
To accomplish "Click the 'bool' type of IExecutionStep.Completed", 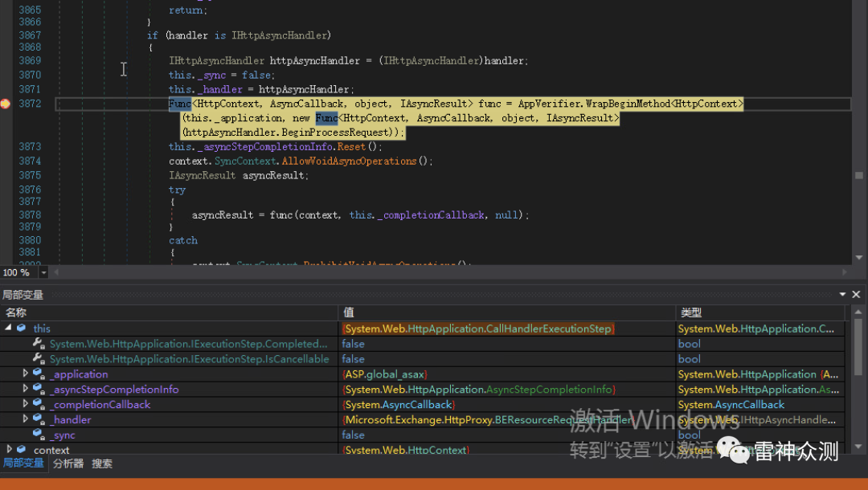I will [760, 344].
